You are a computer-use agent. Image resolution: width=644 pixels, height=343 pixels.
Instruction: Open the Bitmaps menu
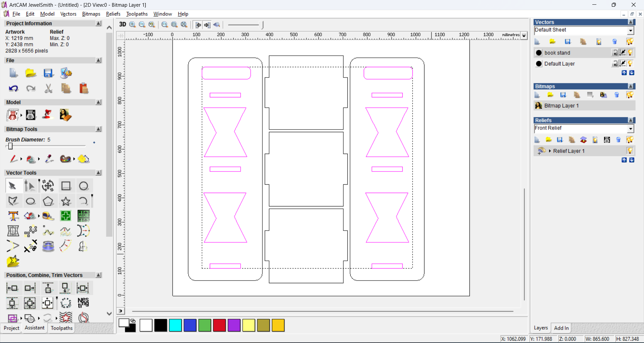91,14
